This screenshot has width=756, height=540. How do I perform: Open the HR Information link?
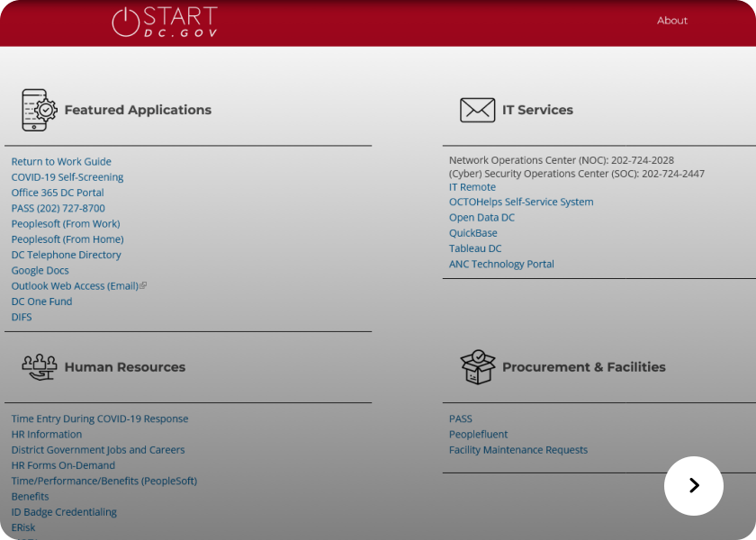pos(46,435)
